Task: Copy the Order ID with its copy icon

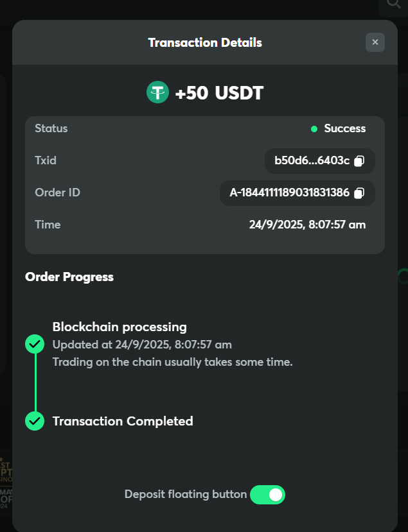Action: [x=360, y=193]
